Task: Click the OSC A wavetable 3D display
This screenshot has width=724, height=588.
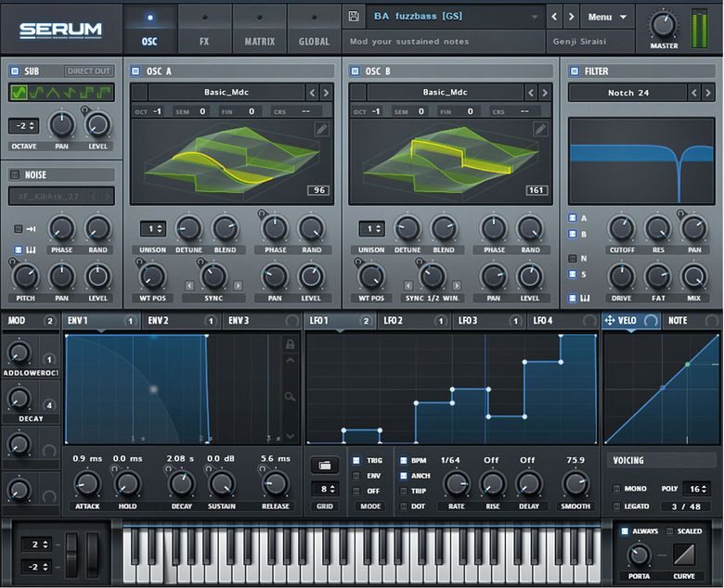Action: tap(232, 161)
